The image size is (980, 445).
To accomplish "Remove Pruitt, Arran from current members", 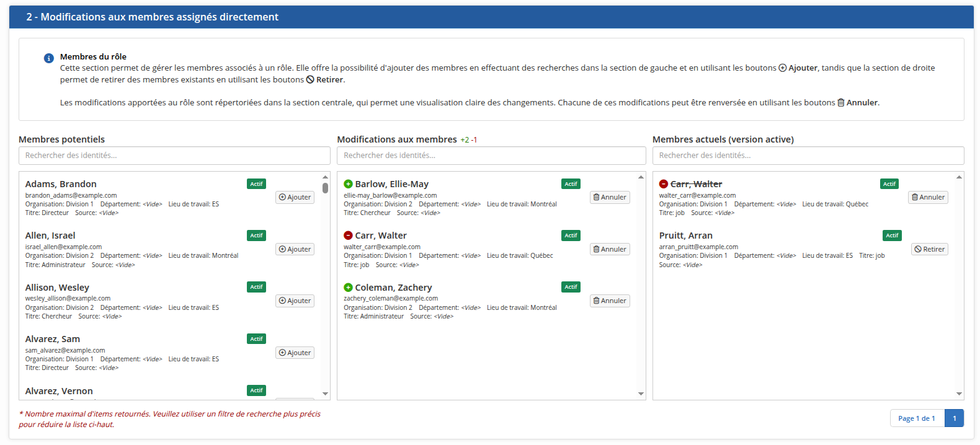I will [x=929, y=249].
